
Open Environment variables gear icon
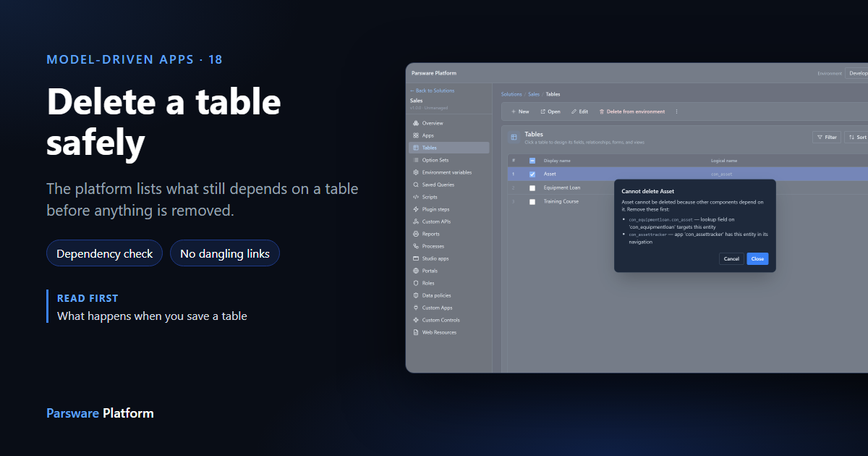click(x=416, y=172)
